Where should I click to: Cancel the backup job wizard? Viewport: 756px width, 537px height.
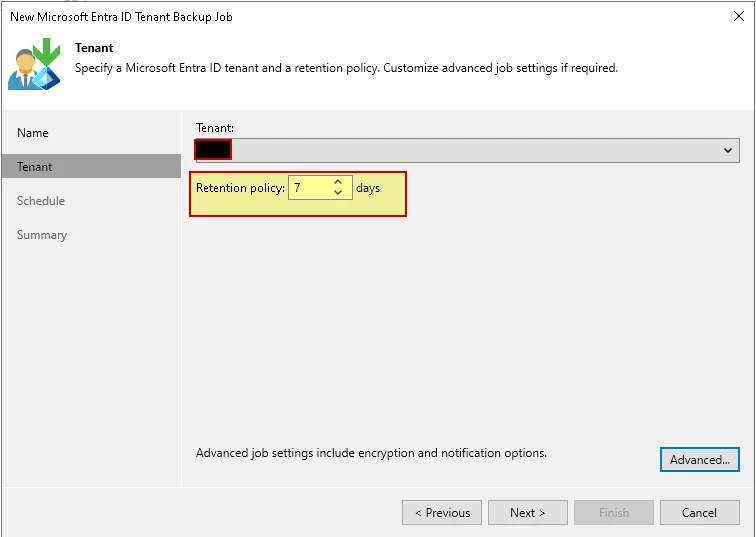pyautogui.click(x=700, y=512)
